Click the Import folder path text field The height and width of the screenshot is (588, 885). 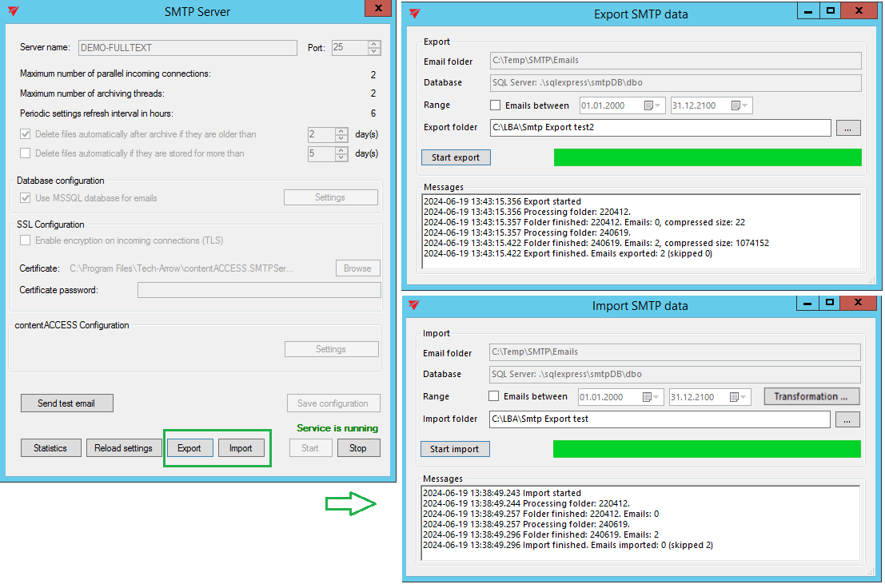pyautogui.click(x=660, y=419)
